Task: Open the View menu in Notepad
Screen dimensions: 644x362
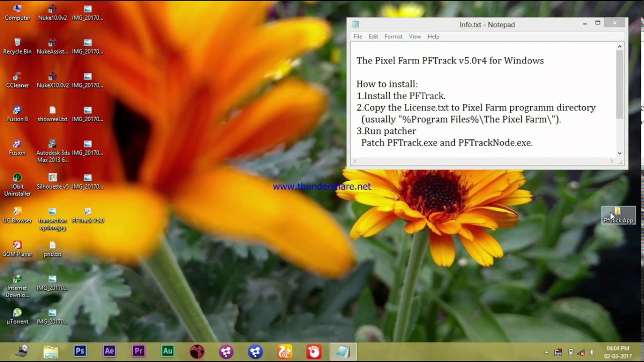Action: 415,37
